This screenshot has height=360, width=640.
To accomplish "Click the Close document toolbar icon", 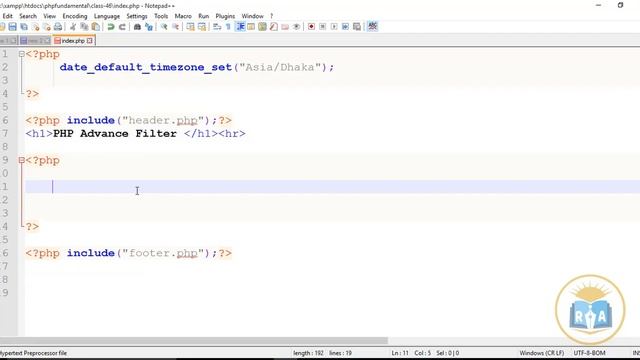I will pos(36,27).
